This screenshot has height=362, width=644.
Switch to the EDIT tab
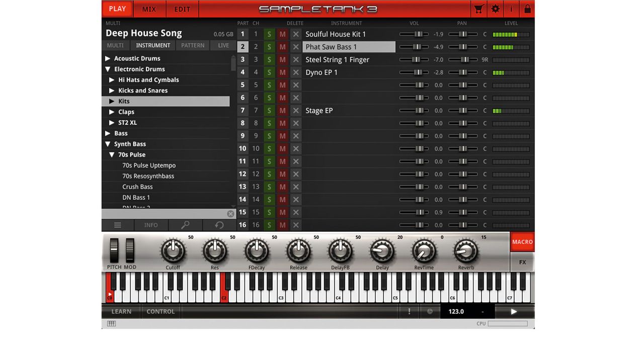182,9
